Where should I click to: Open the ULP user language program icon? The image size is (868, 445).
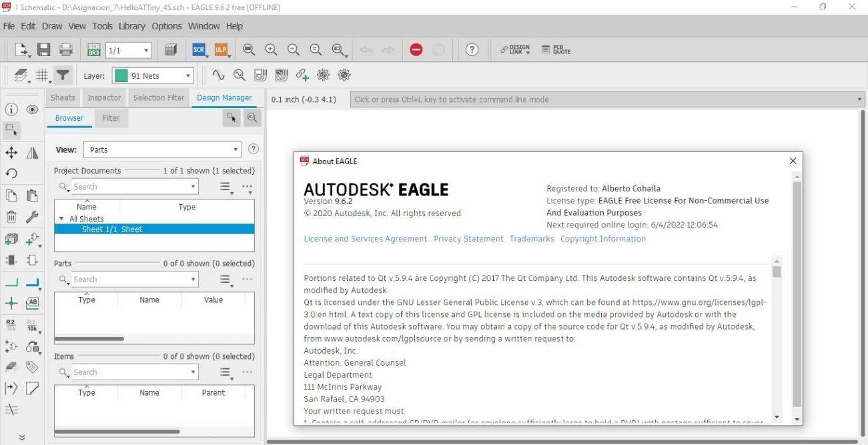point(221,50)
